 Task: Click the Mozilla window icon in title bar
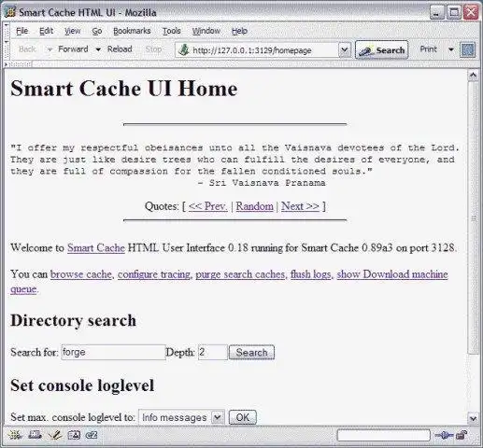tap(10, 12)
